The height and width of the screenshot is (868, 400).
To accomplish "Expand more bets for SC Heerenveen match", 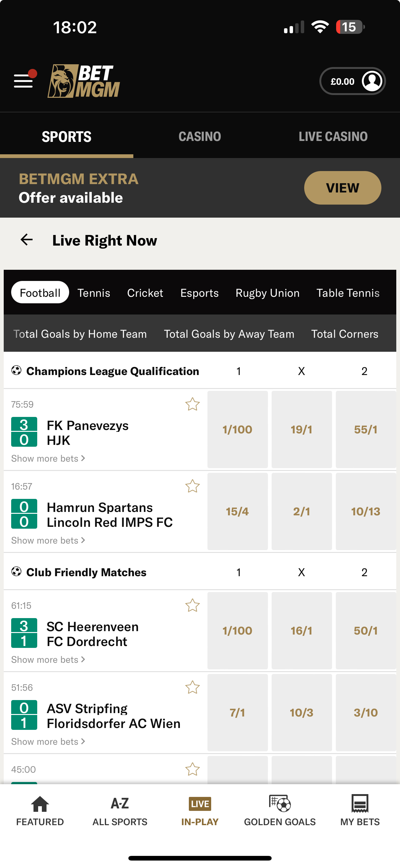I will click(x=48, y=659).
